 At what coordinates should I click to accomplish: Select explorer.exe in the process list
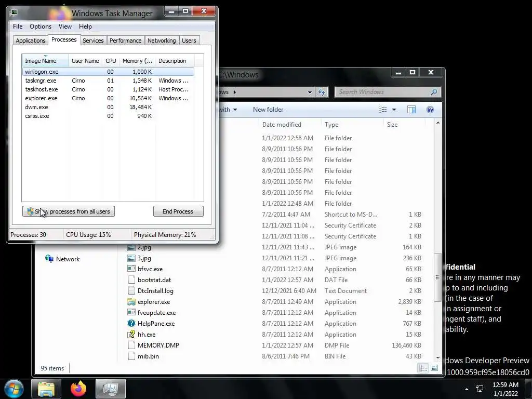click(108, 98)
